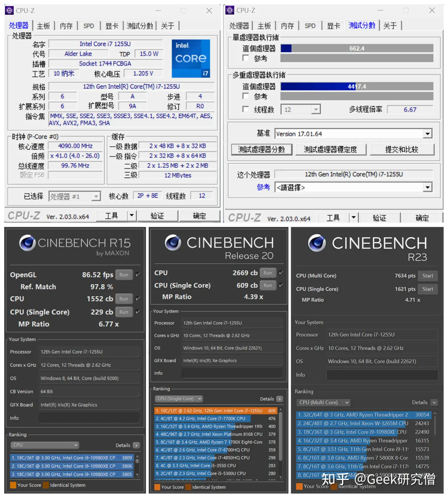Switch to 显卡 tab in left CPU-Z window
The image size is (448, 498).
(112, 26)
